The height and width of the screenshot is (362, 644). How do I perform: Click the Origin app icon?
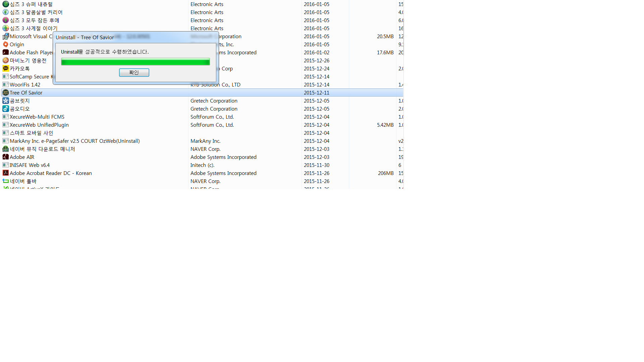pos(5,45)
